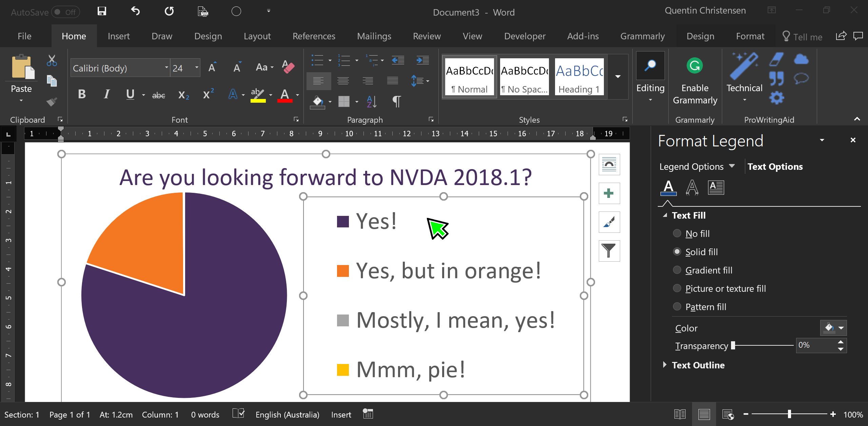Viewport: 868px width, 426px height.
Task: Apply the No Spacing style
Action: pos(524,77)
